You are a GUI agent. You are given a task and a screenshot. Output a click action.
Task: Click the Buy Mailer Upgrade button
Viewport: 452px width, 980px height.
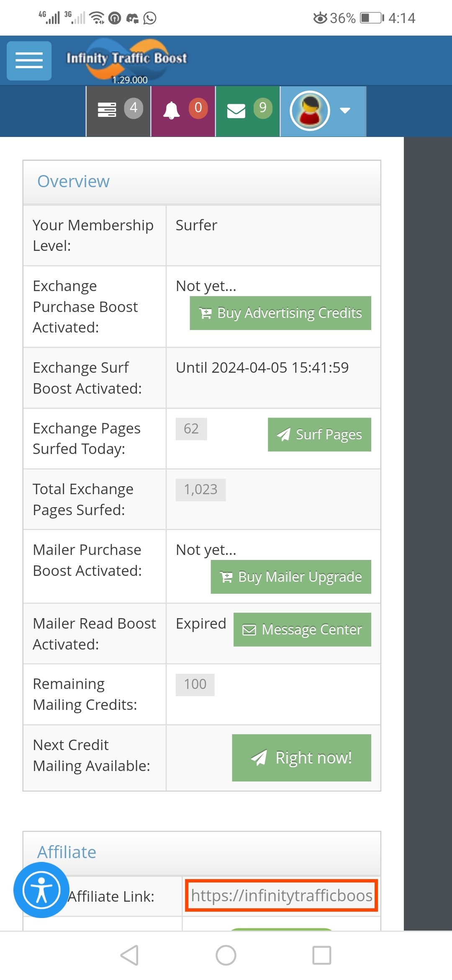coord(291,577)
